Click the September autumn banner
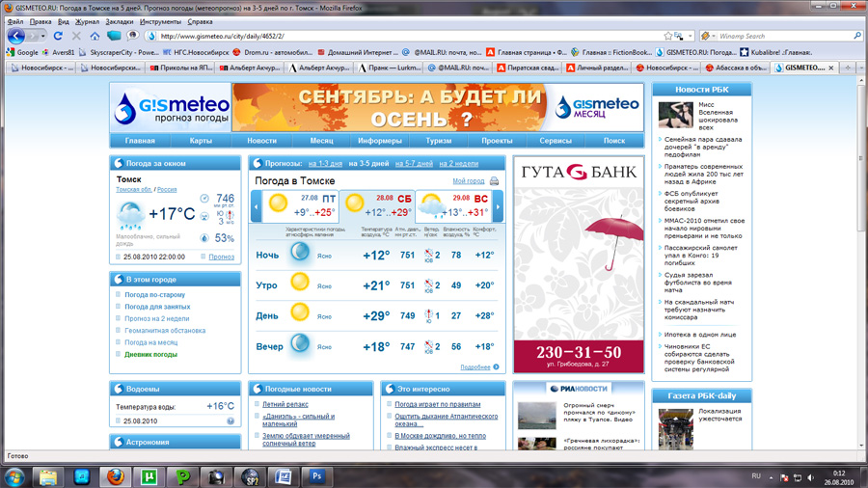The image size is (868, 488). 390,108
